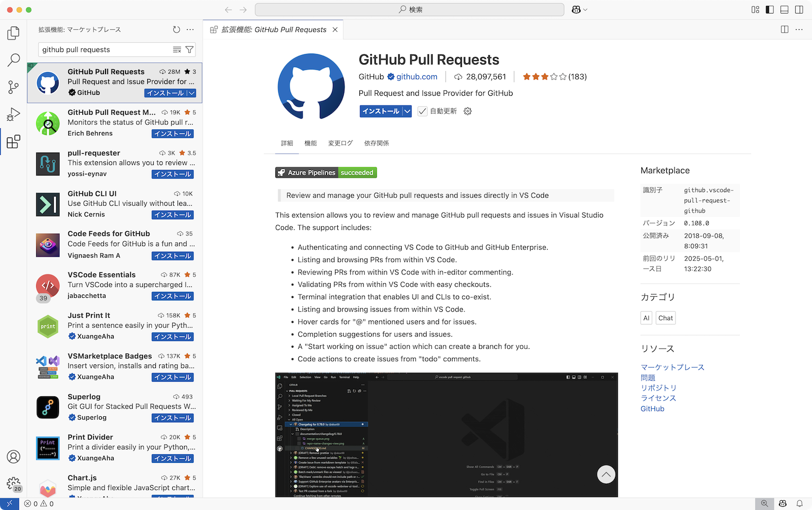The width and height of the screenshot is (812, 510).
Task: Open the 問題 resource link
Action: [648, 377]
